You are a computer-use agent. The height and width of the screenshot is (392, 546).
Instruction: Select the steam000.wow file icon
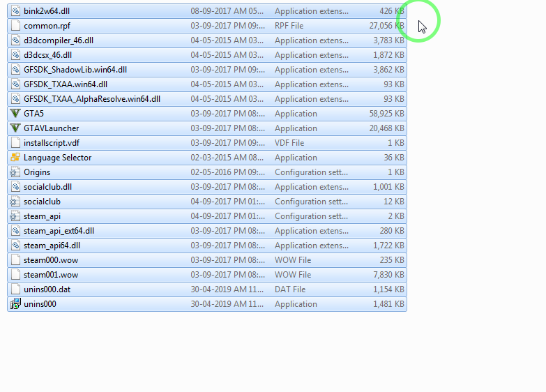point(15,260)
